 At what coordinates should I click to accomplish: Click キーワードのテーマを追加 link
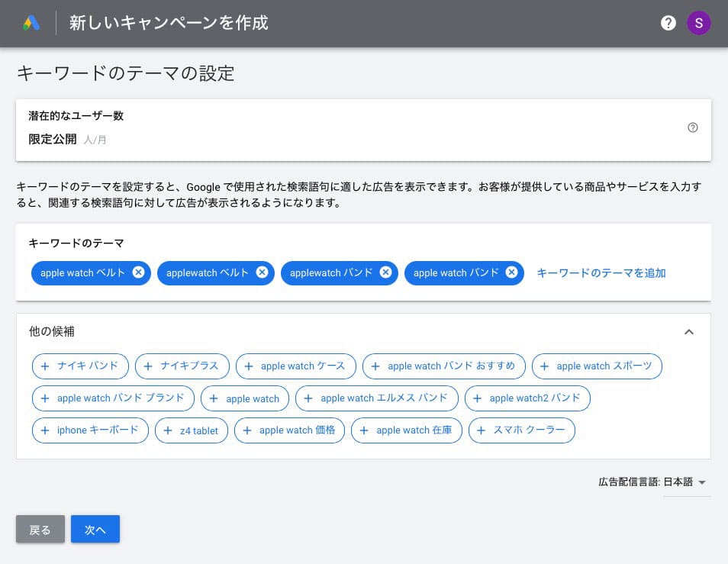tap(601, 273)
